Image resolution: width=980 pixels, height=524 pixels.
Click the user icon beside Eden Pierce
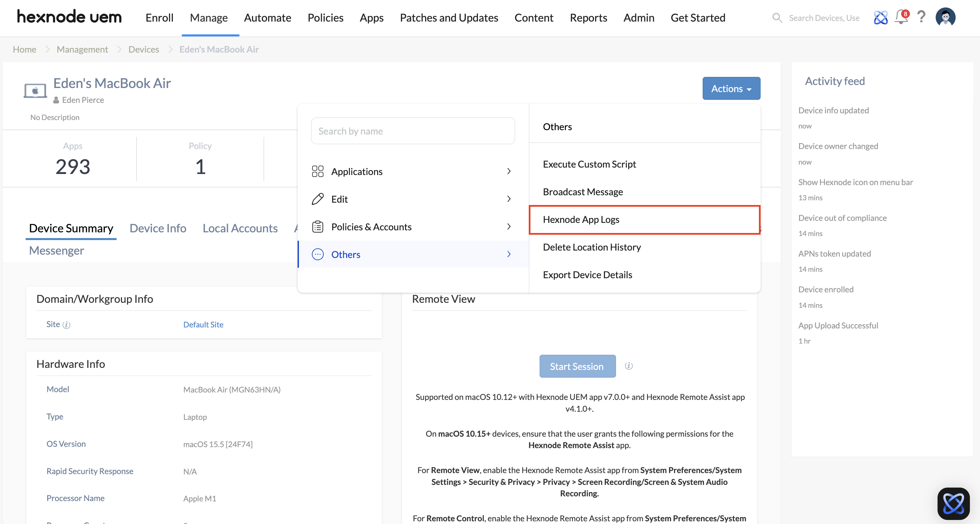coord(56,100)
